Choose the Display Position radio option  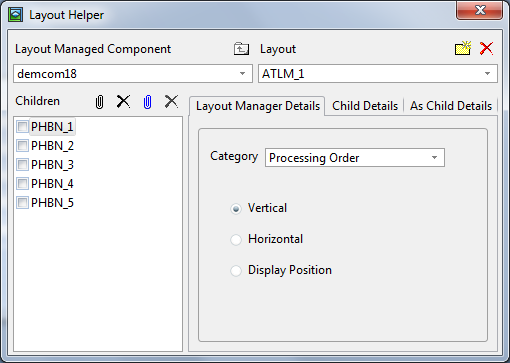(236, 270)
